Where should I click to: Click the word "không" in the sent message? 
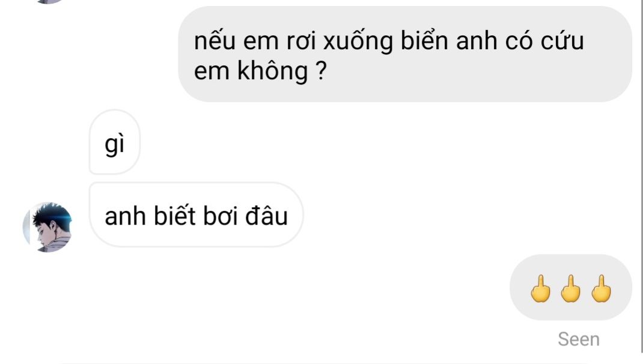(273, 71)
